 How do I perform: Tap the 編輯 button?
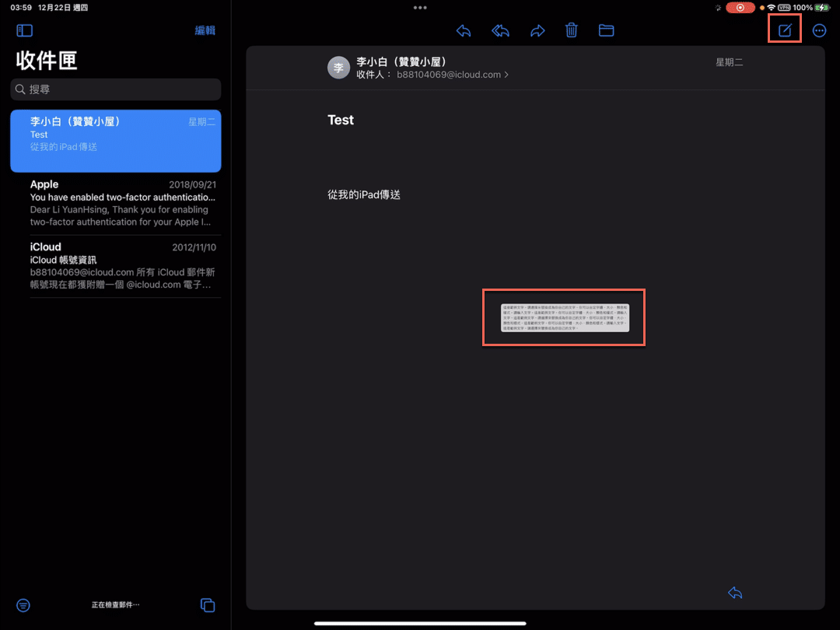tap(205, 30)
